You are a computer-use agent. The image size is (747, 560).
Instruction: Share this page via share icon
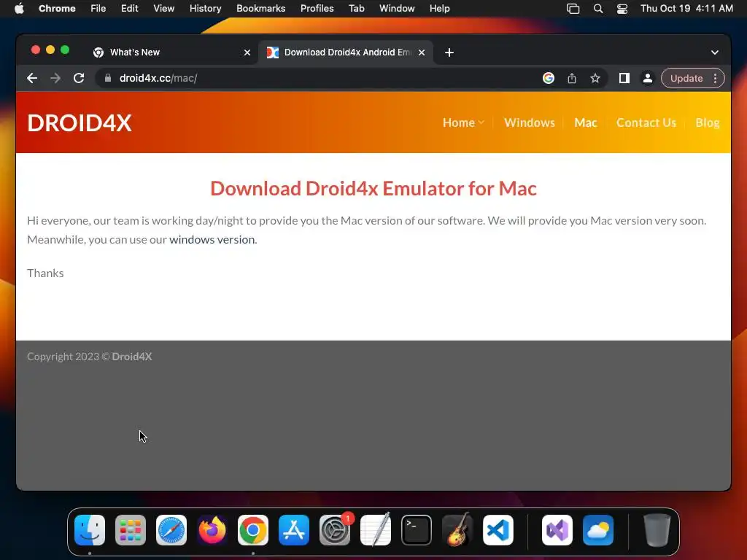point(572,78)
